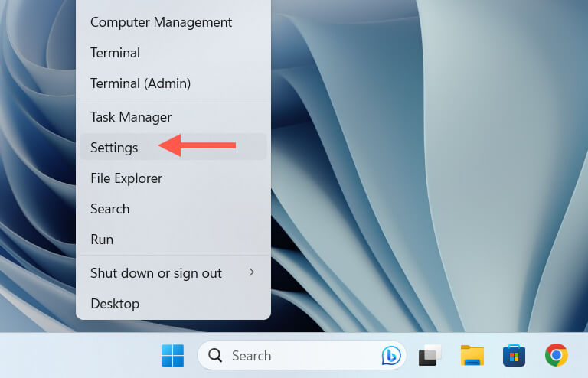Expand Shut down or sign out submenu
This screenshot has width=588, height=378.
coord(173,273)
